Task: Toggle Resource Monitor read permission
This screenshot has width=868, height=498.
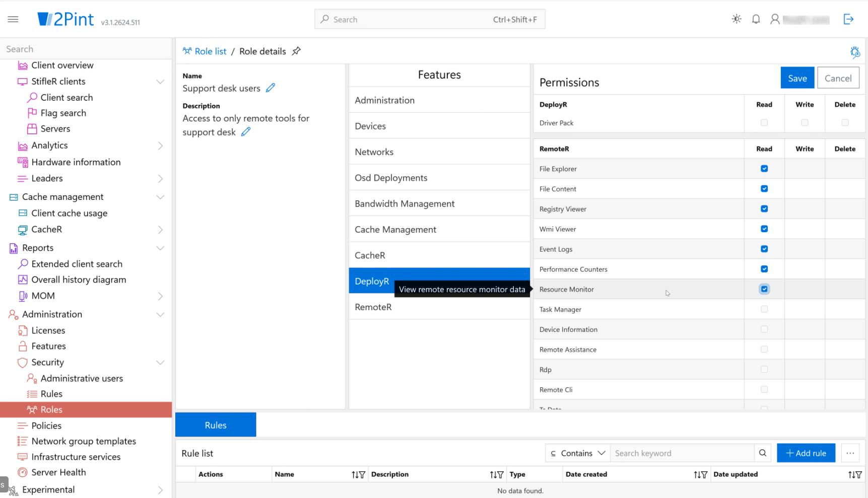Action: [764, 289]
